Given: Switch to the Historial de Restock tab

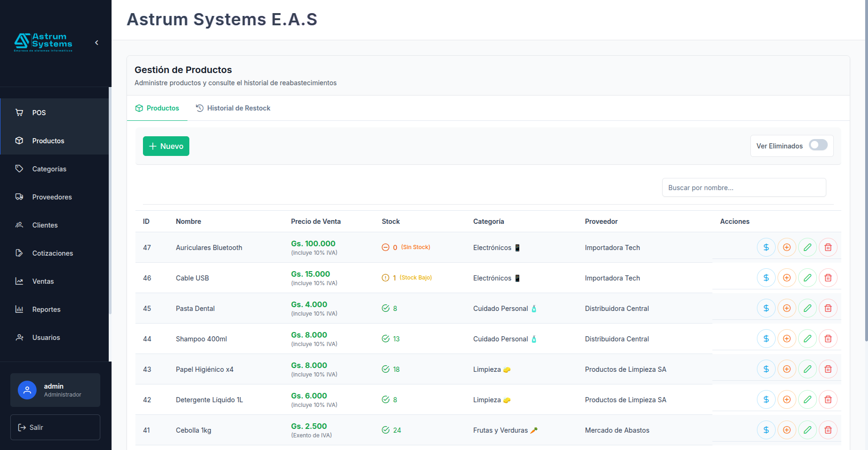Looking at the screenshot, I should click(233, 108).
